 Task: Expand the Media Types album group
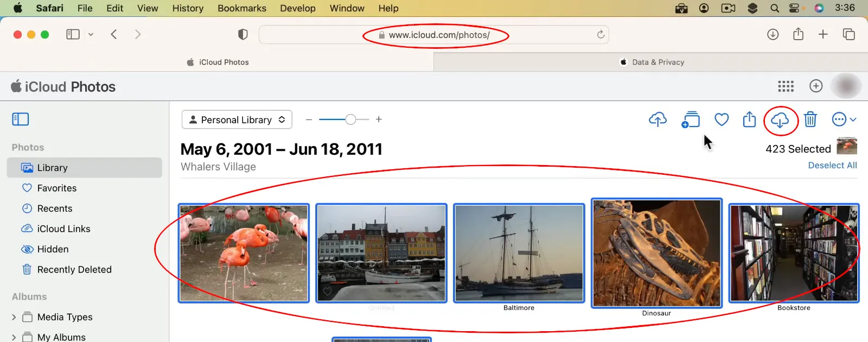[x=14, y=317]
